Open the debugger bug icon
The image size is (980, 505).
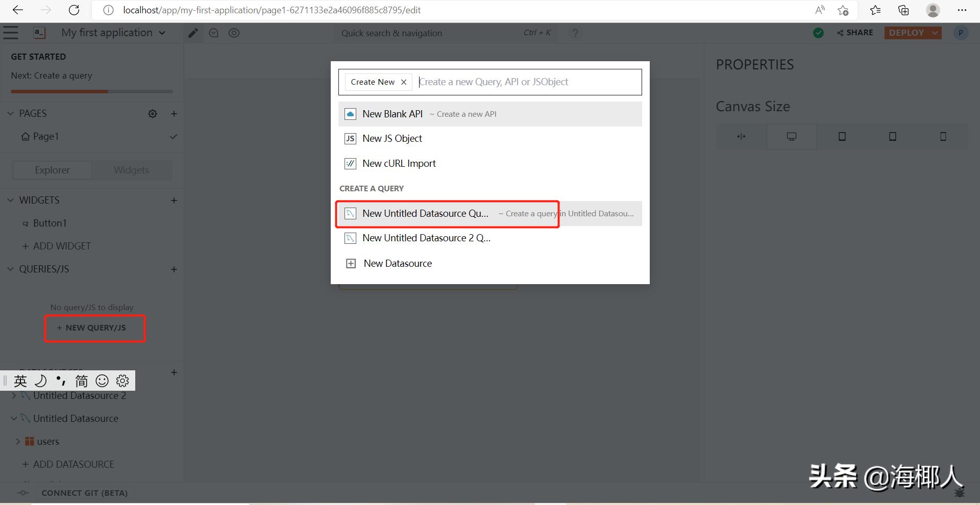pyautogui.click(x=960, y=493)
